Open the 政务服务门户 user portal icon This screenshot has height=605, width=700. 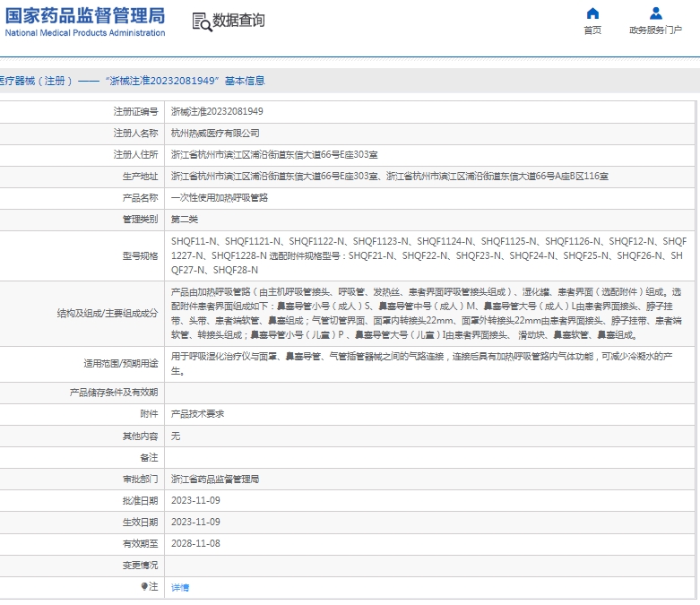pos(656,13)
